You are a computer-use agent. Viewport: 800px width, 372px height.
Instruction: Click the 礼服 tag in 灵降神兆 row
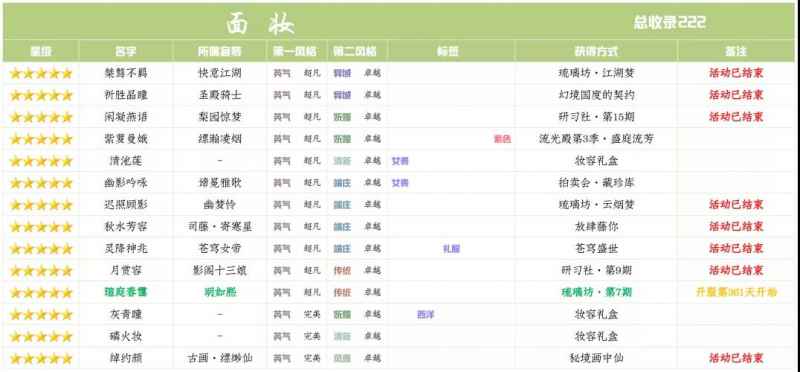[x=452, y=249]
